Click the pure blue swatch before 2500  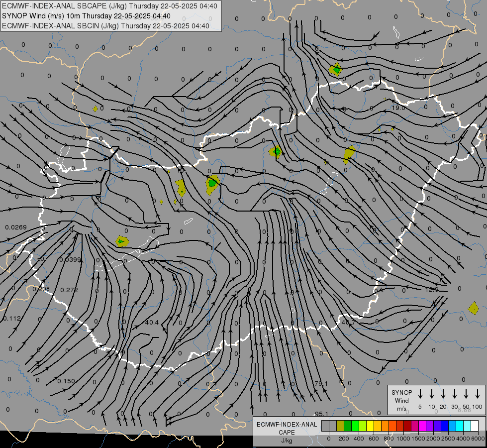point(444,426)
